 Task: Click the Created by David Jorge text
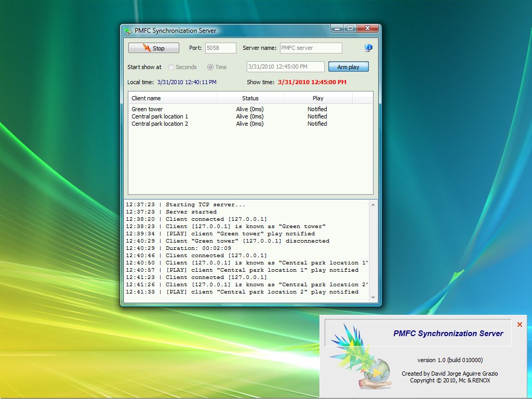[x=450, y=374]
